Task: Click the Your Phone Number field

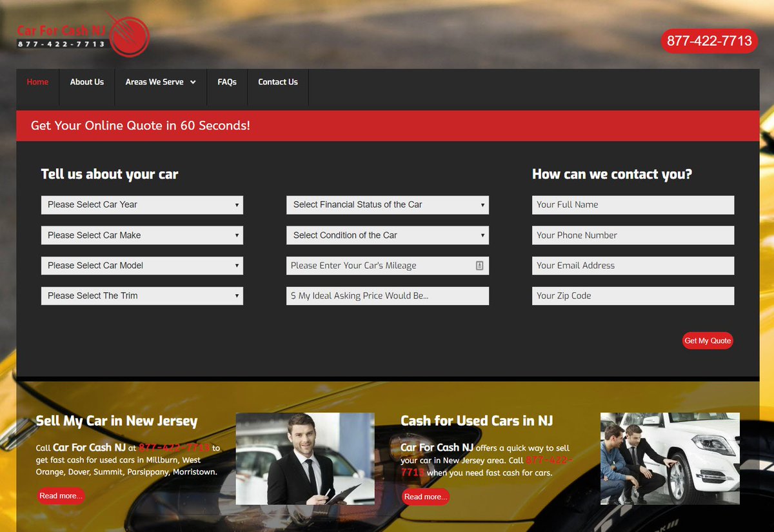Action: coord(633,235)
